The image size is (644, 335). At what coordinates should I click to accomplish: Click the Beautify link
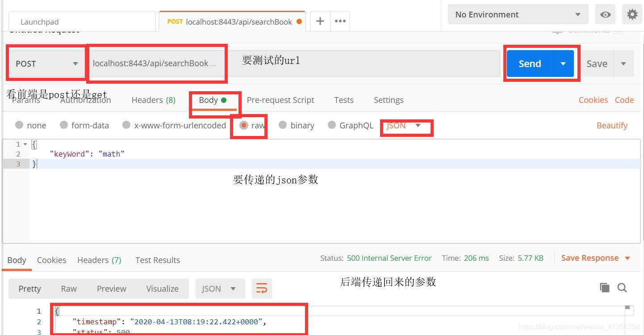click(x=612, y=125)
